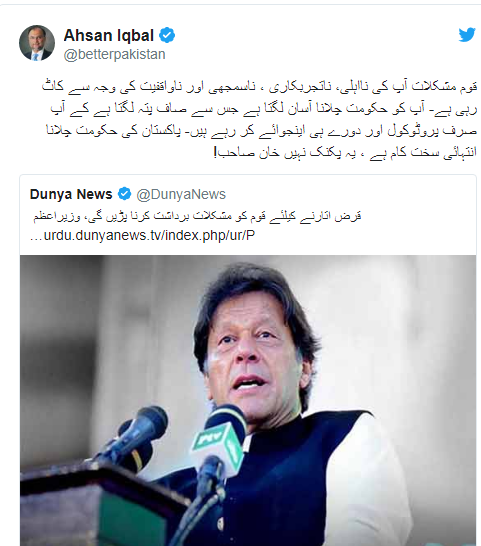This screenshot has width=481, height=546.
Task: Click Ahsan Iqbal's blue verified badge
Action: [167, 35]
